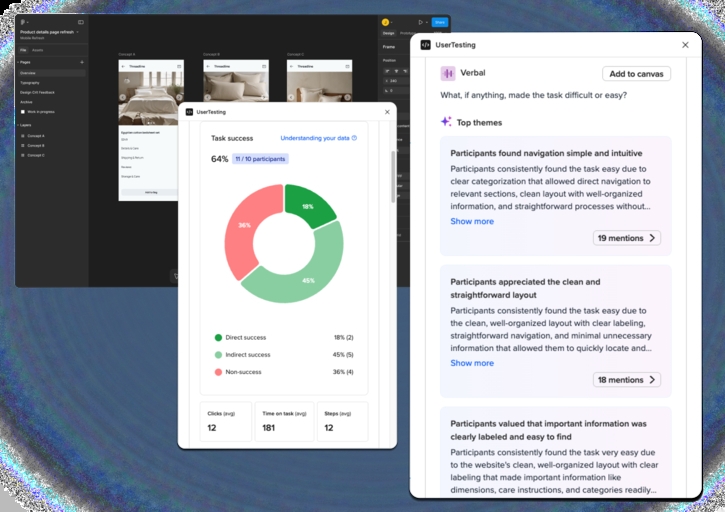Click the align horizontal centers icon

(x=396, y=71)
